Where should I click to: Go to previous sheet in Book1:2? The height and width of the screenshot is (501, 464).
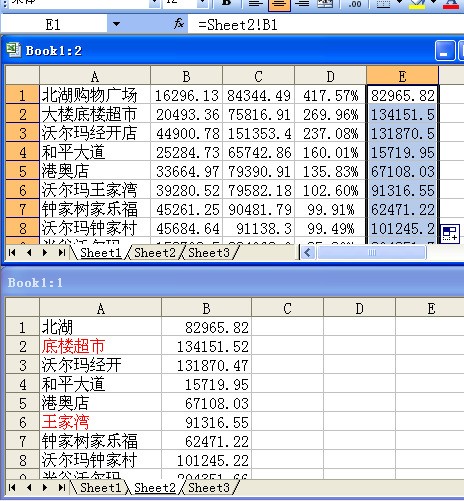29,253
